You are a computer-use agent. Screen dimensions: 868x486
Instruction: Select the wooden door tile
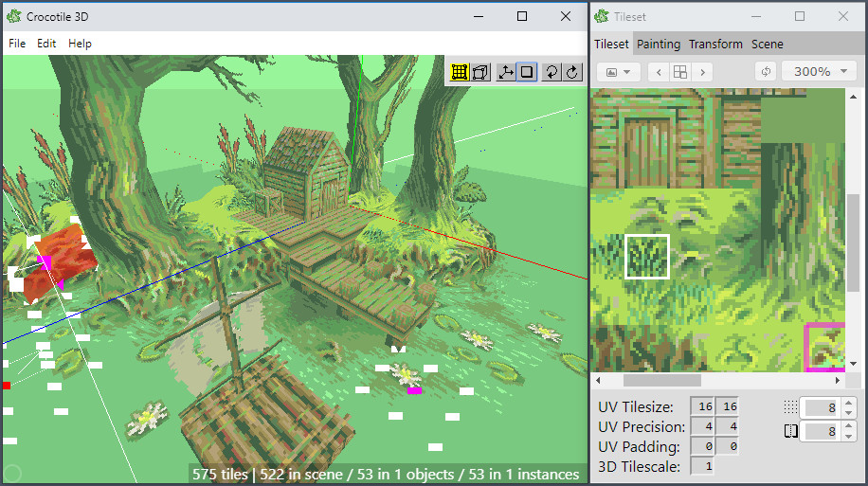(646, 153)
